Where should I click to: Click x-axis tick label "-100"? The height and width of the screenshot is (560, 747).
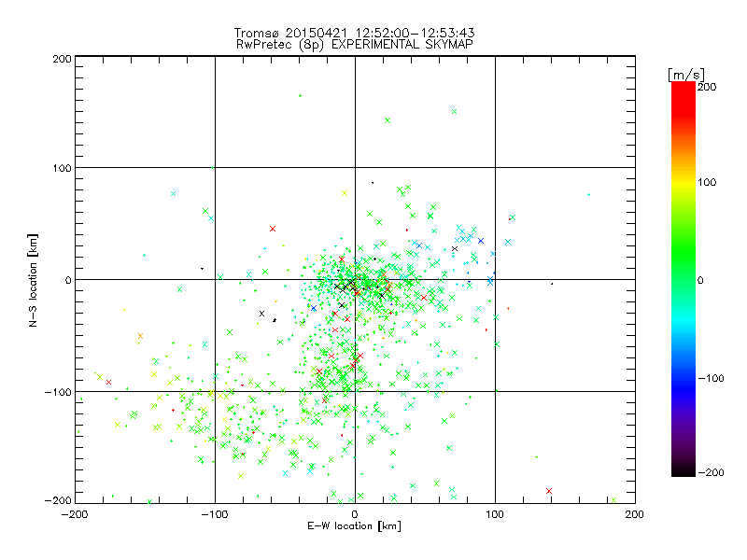[215, 514]
